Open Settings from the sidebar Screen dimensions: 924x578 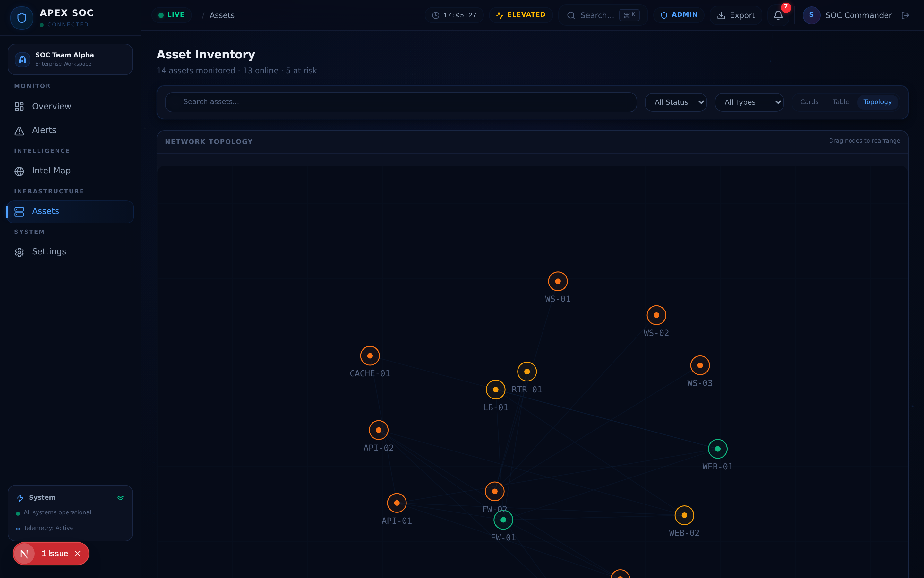click(70, 252)
